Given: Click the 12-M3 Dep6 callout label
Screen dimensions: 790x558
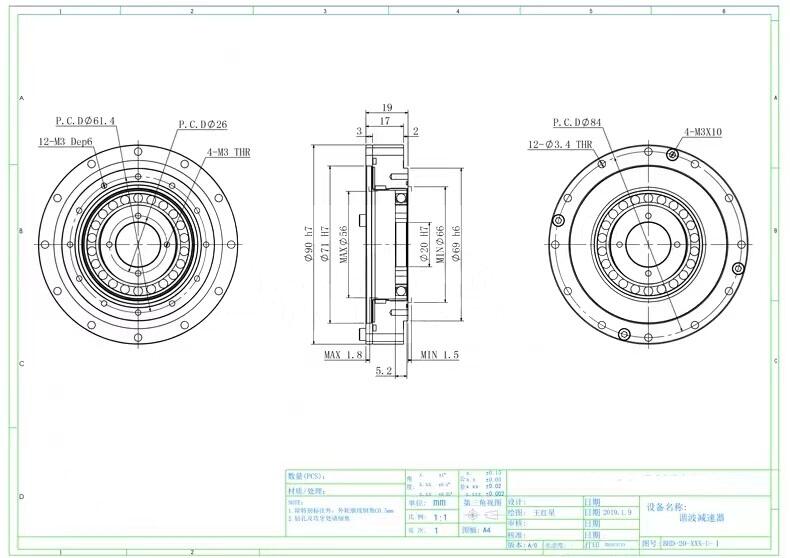Looking at the screenshot, I should [x=66, y=142].
